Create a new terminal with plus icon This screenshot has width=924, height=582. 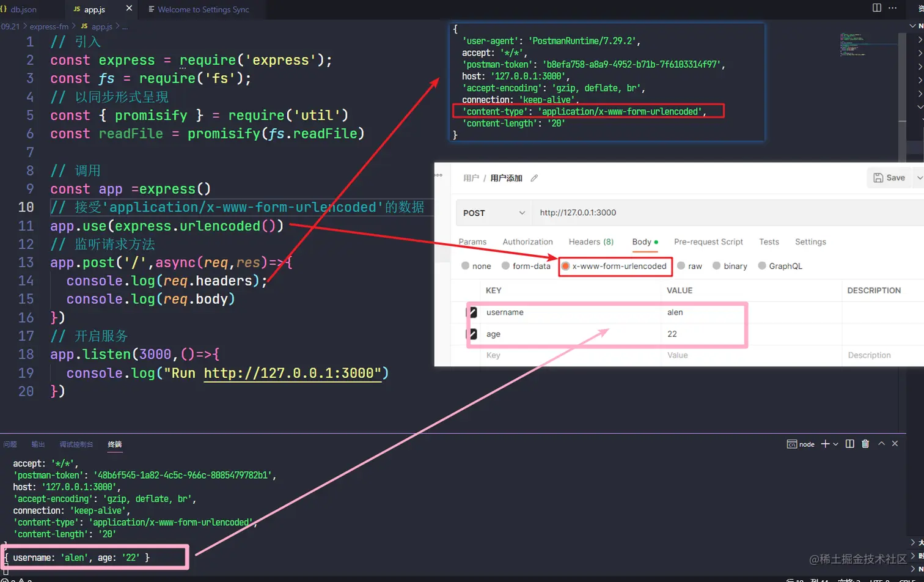(x=825, y=444)
